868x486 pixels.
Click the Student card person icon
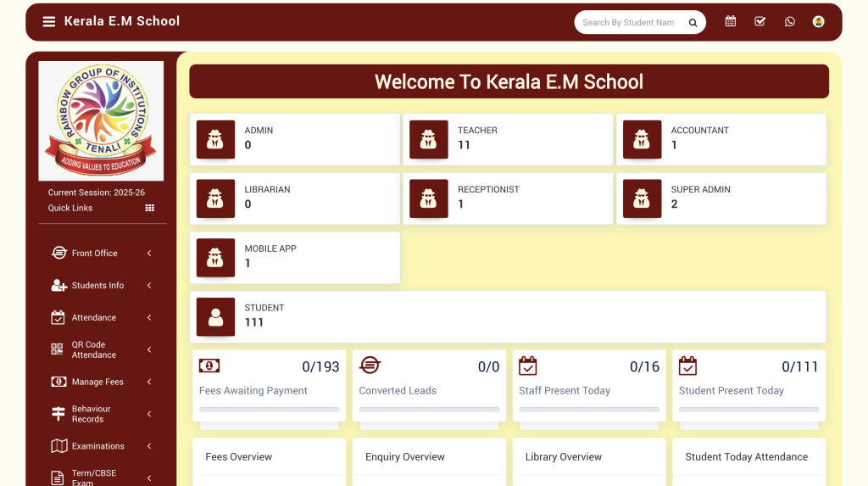[x=215, y=317]
